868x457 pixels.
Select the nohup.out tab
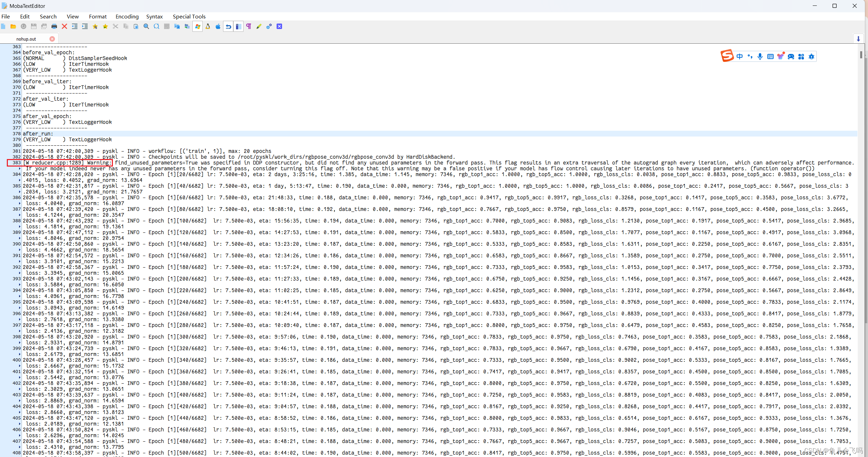26,39
